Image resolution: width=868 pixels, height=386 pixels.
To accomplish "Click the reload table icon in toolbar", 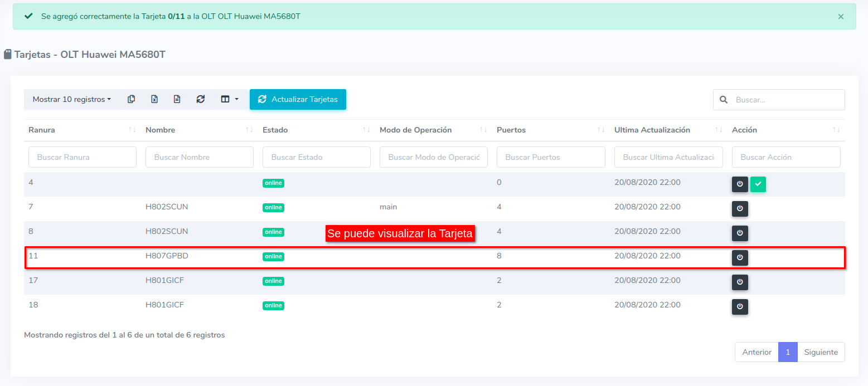I will 201,99.
